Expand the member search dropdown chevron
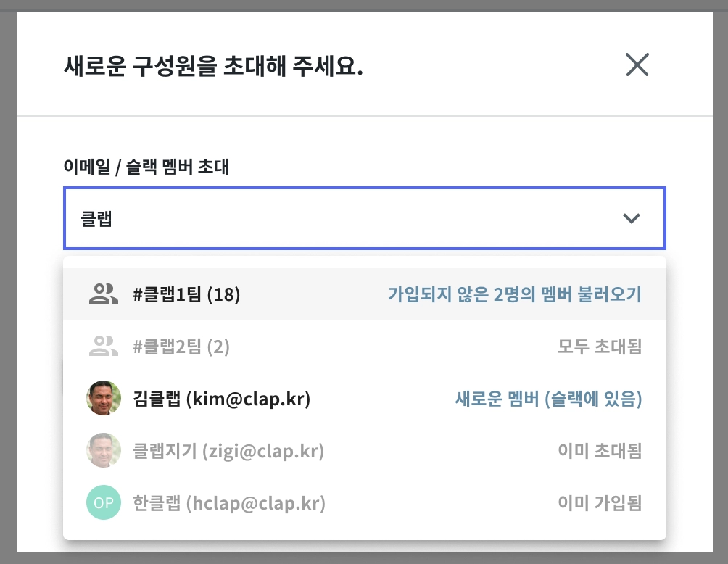The image size is (728, 564). pos(632,219)
